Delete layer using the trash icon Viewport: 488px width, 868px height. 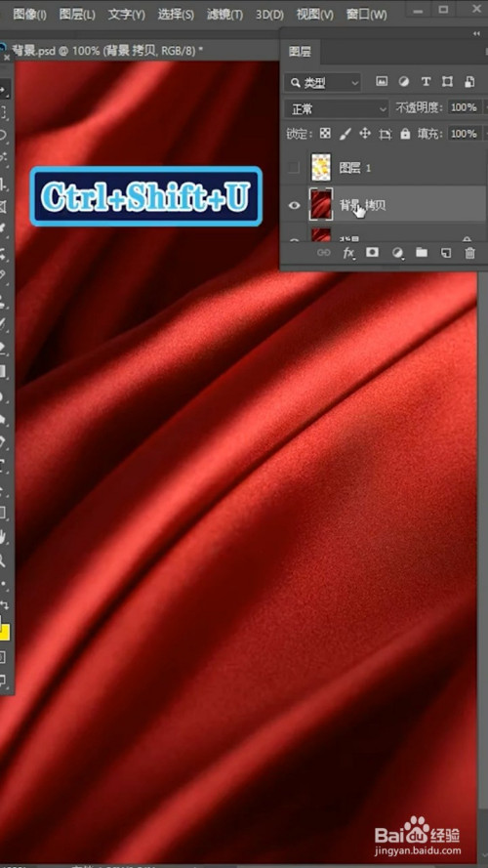(469, 253)
